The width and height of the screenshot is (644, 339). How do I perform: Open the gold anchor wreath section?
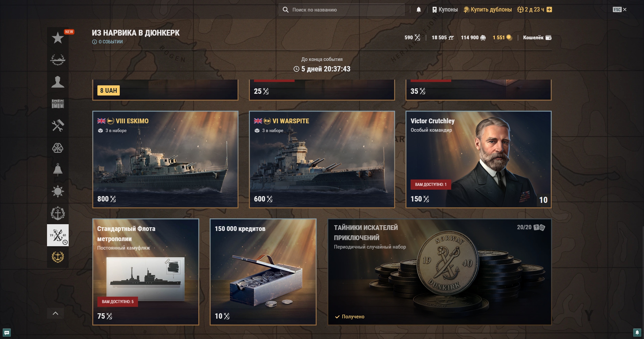58,257
